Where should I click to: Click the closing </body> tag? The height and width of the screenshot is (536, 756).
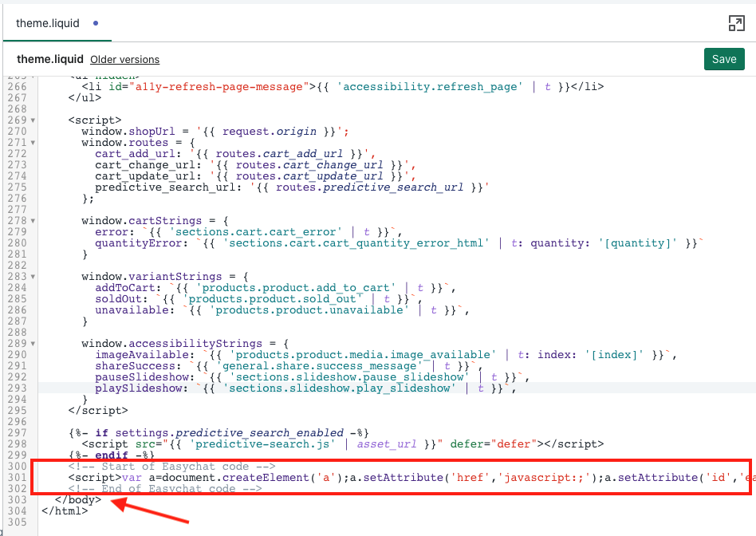(x=78, y=500)
